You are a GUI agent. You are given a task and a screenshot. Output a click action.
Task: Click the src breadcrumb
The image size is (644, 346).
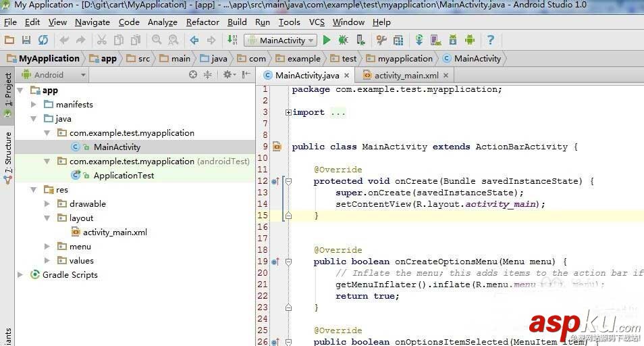pyautogui.click(x=138, y=59)
